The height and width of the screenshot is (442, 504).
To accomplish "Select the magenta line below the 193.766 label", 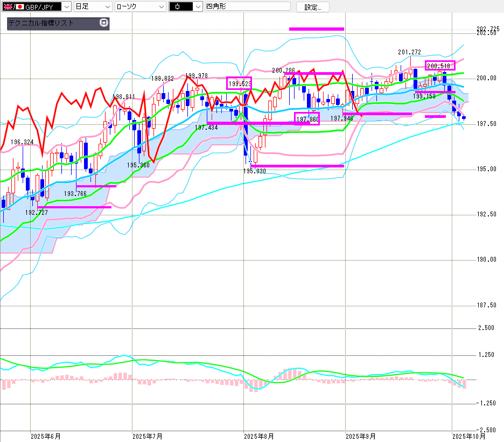I will (96, 186).
